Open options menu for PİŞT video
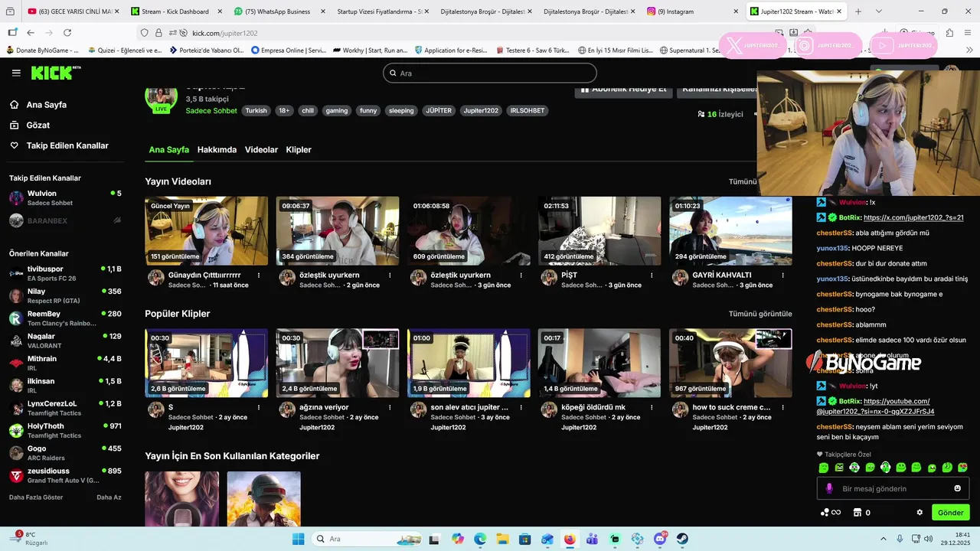 pyautogui.click(x=652, y=275)
